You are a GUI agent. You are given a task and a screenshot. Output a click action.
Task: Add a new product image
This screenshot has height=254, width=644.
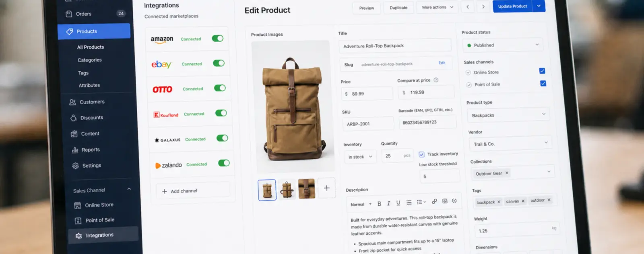pos(326,188)
